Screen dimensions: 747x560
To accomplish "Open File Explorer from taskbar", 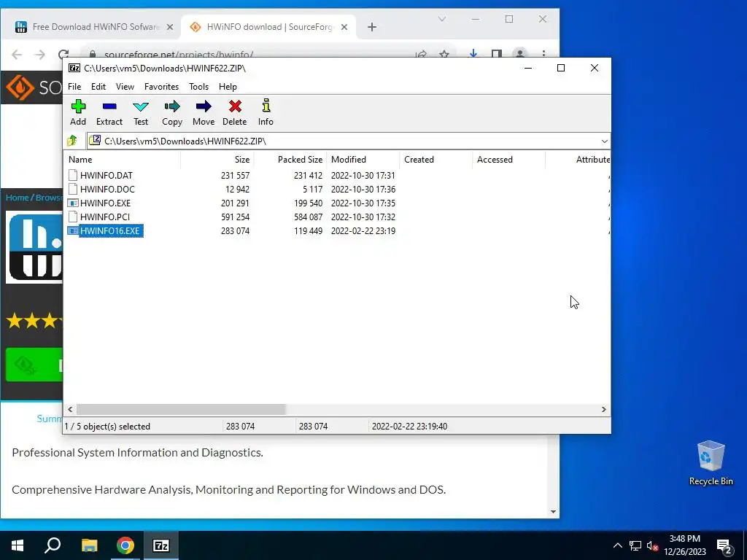I will (x=89, y=545).
